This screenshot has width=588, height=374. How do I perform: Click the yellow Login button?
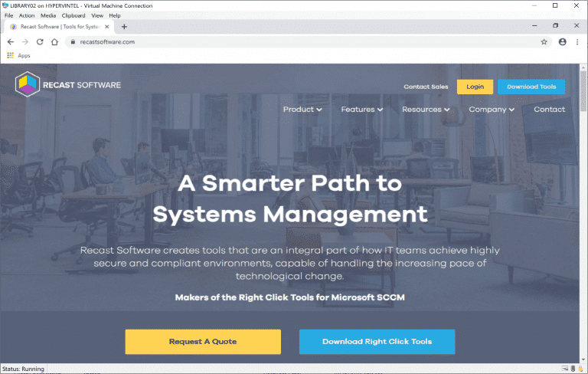(x=475, y=87)
